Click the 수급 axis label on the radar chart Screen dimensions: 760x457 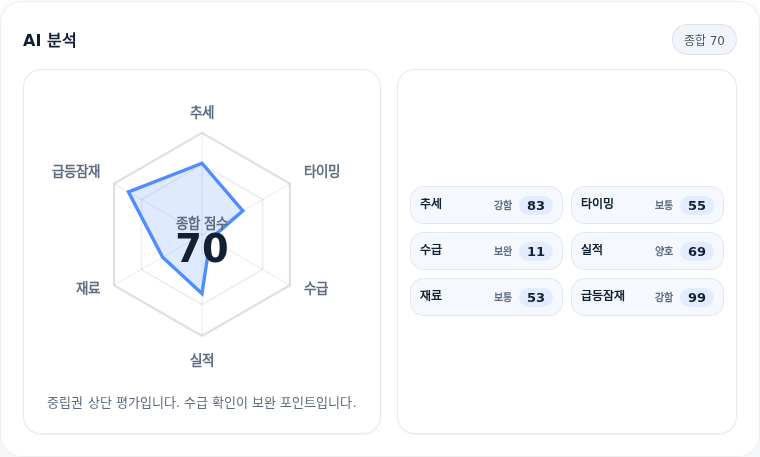(316, 288)
